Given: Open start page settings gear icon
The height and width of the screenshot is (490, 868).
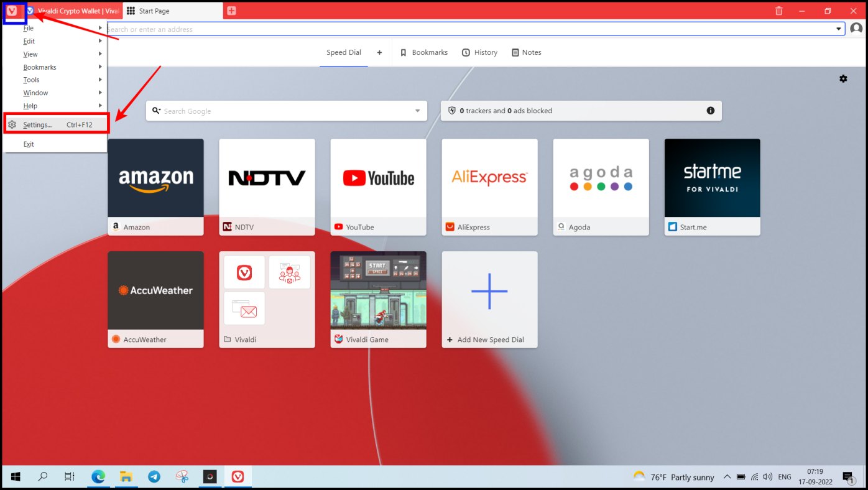Looking at the screenshot, I should click(843, 78).
